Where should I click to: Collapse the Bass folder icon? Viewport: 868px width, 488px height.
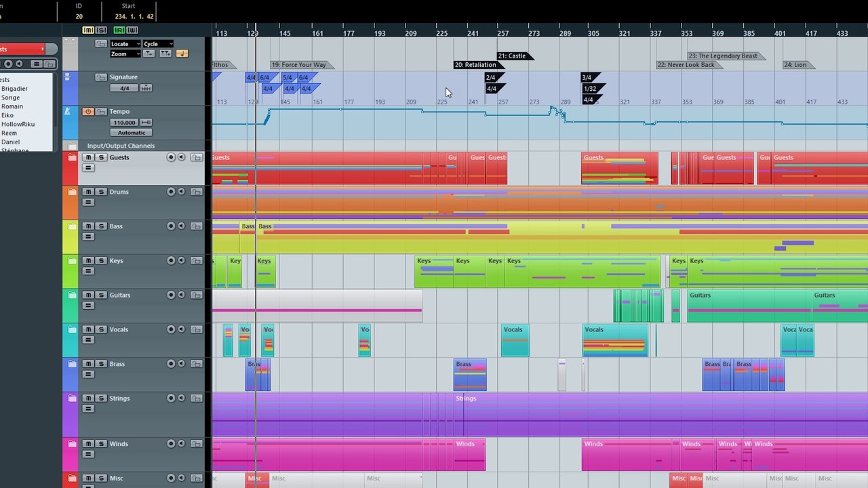click(x=72, y=227)
